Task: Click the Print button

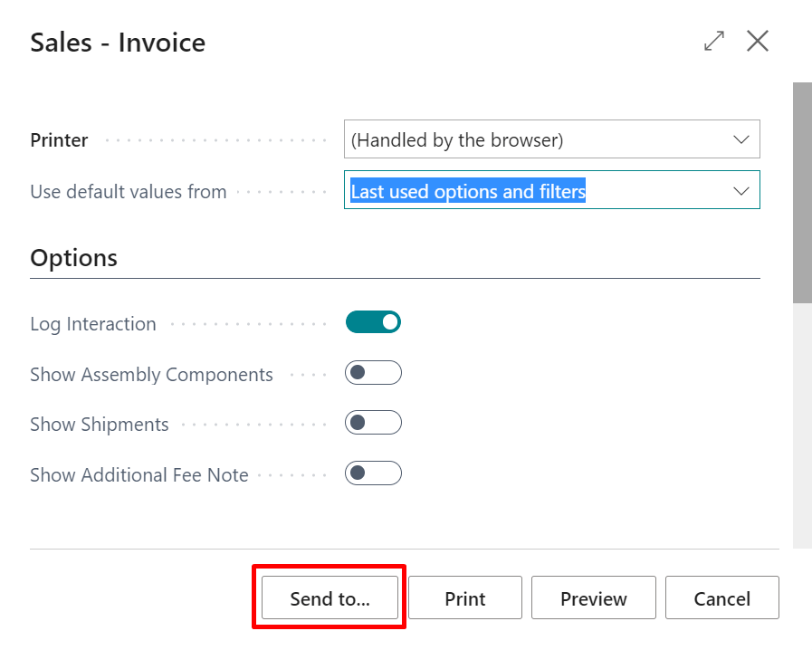Action: [464, 597]
